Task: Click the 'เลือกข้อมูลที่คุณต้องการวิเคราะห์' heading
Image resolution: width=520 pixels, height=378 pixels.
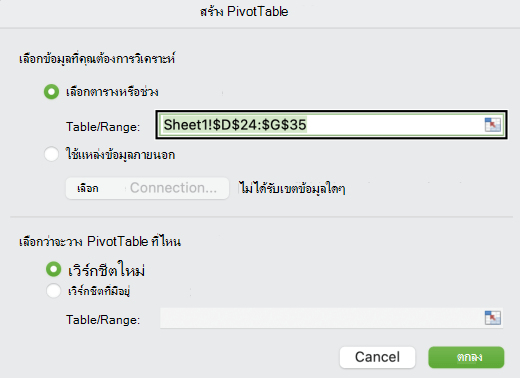Action: pyautogui.click(x=97, y=59)
